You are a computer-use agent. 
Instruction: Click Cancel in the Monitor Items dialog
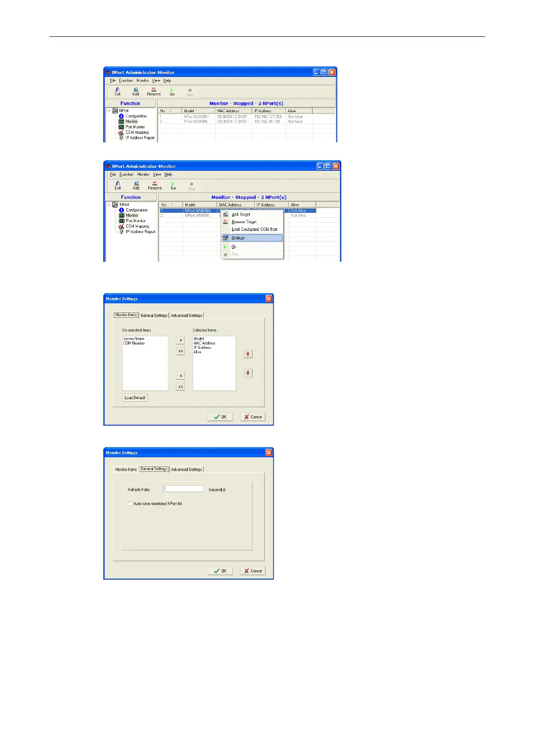(x=252, y=417)
